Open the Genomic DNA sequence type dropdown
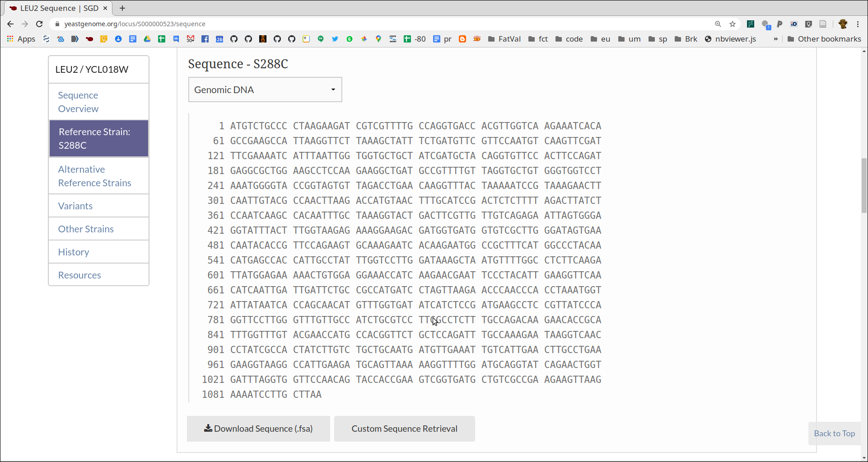Screen dimensions: 868x462 click(x=265, y=90)
